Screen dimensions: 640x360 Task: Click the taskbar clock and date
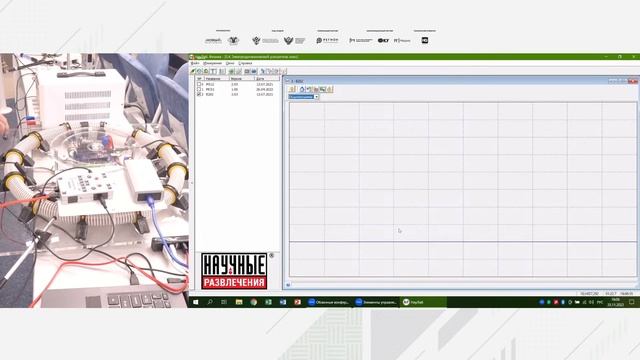(x=616, y=302)
